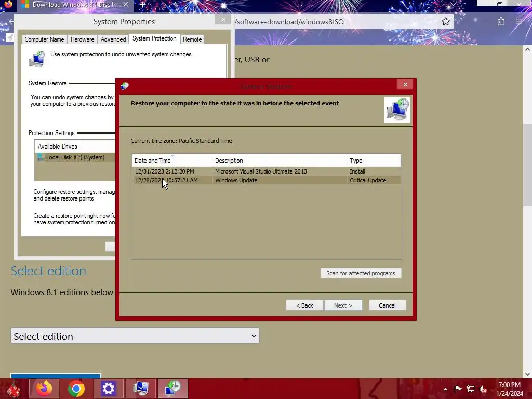
Task: Open the browser extensions icon
Action: click(501, 22)
